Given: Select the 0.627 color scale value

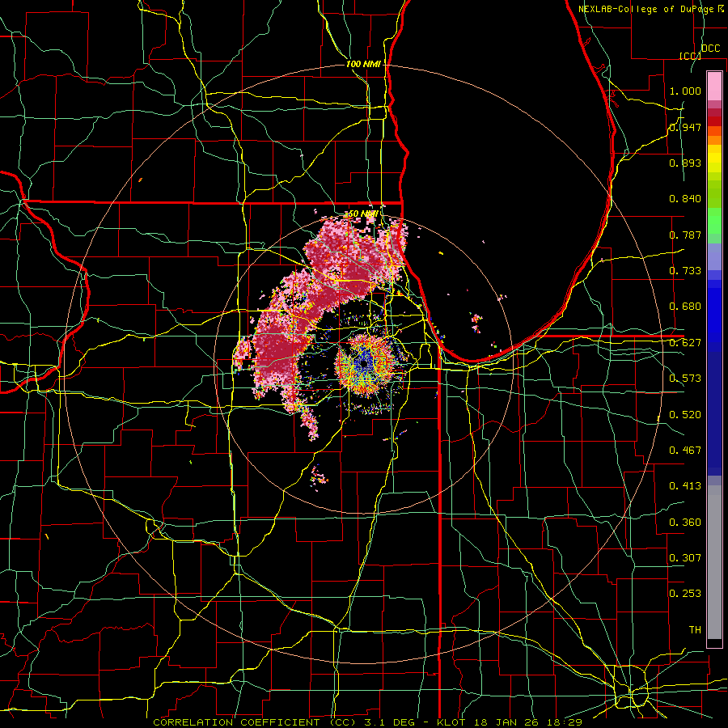Looking at the screenshot, I should (x=685, y=343).
